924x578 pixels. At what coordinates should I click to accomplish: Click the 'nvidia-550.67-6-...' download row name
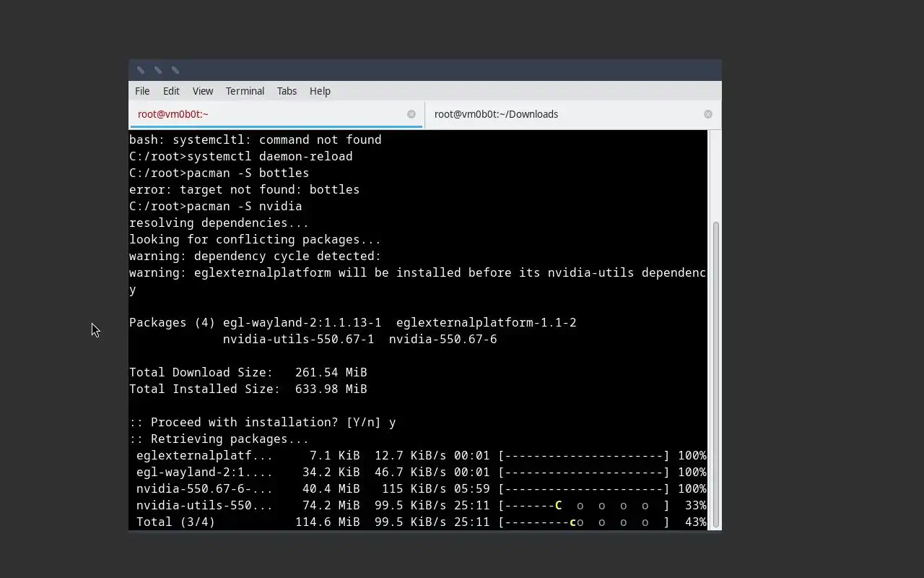(204, 489)
